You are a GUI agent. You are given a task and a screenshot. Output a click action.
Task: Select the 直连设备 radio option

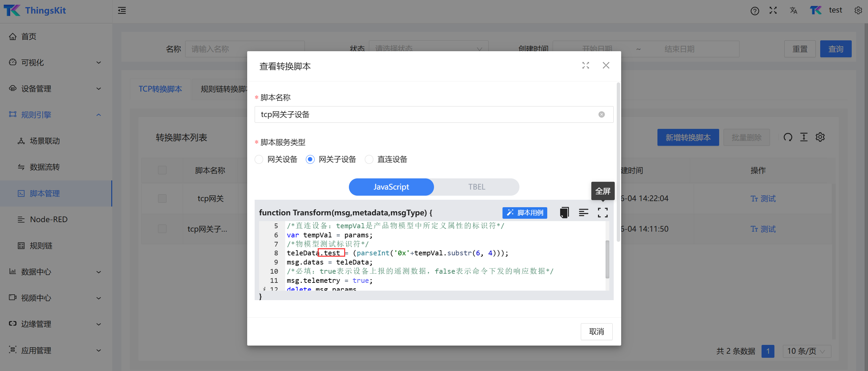pos(369,159)
